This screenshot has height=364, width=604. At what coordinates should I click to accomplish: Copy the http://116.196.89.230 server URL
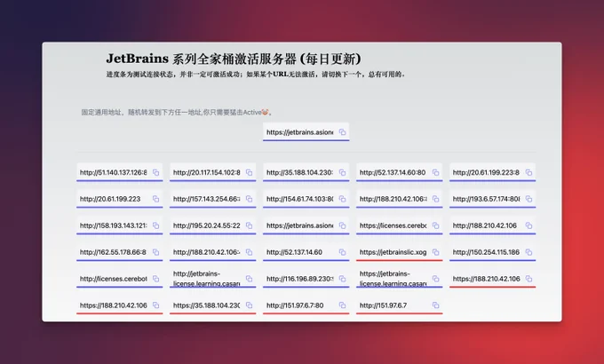point(343,279)
